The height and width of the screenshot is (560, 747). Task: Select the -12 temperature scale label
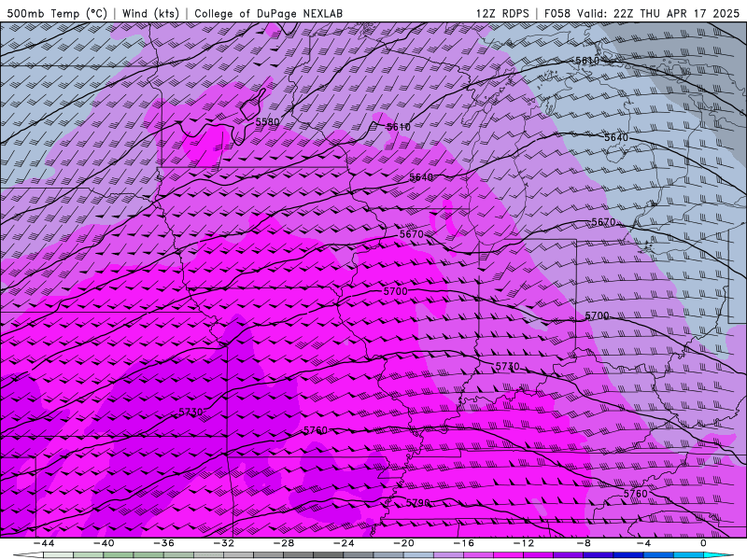coord(524,543)
